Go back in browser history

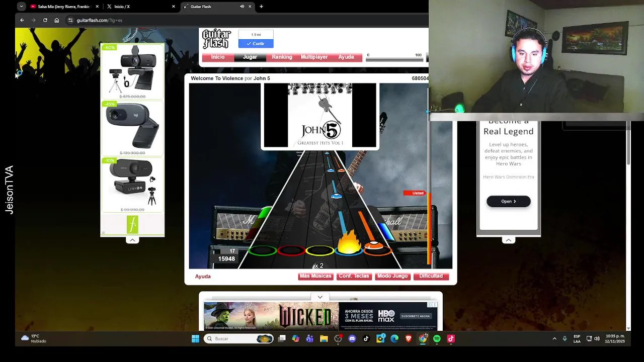click(x=22, y=20)
